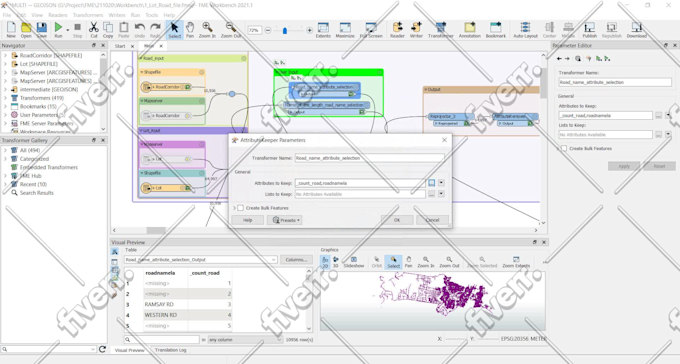Open Presets dropdown in dialog
The image size is (680, 364).
click(x=284, y=220)
